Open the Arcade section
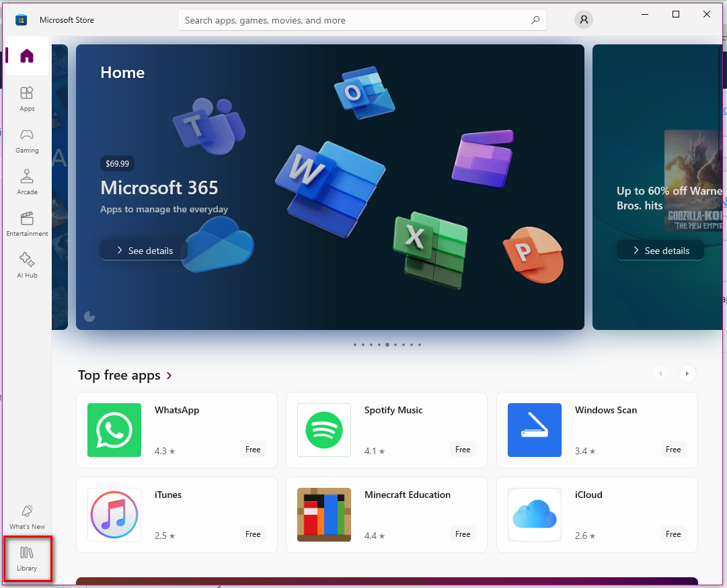727x588 pixels. pyautogui.click(x=27, y=182)
